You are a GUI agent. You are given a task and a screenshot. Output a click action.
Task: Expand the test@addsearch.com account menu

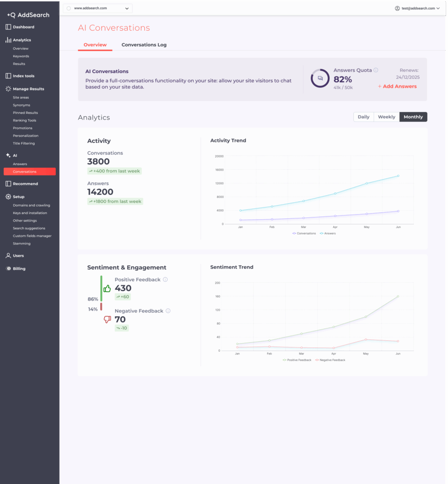417,9
